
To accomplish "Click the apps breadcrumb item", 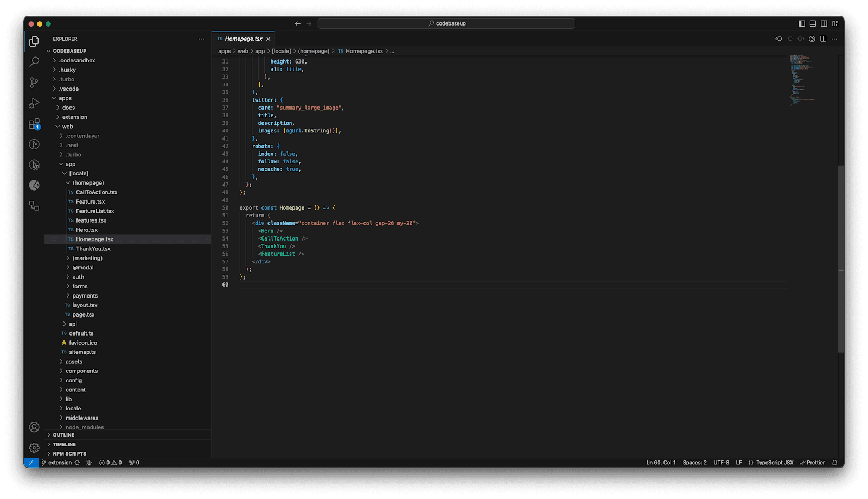I will [x=224, y=51].
